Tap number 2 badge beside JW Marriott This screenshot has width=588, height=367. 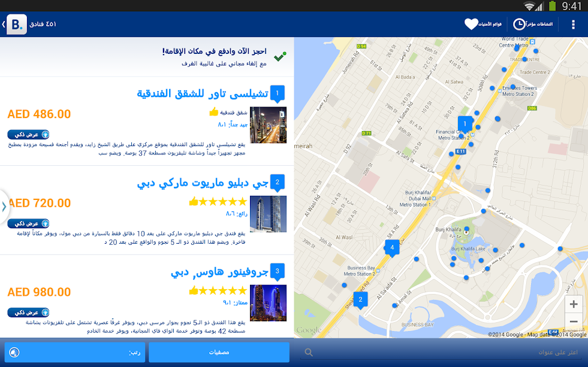277,183
